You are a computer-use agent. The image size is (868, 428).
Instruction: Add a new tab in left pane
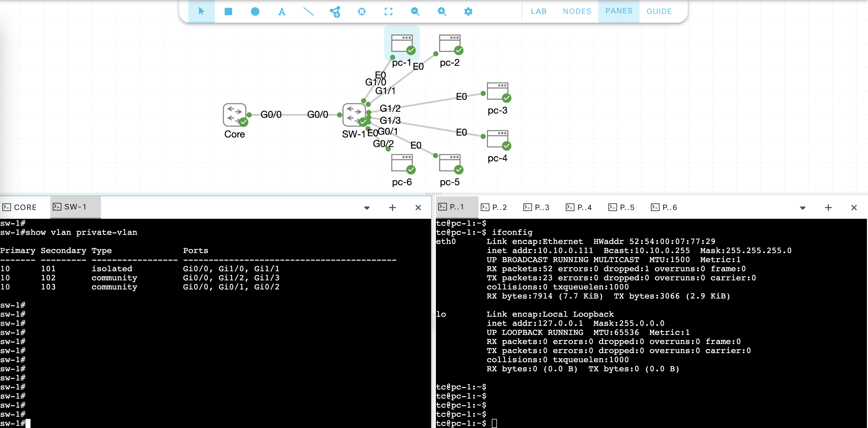tap(392, 207)
